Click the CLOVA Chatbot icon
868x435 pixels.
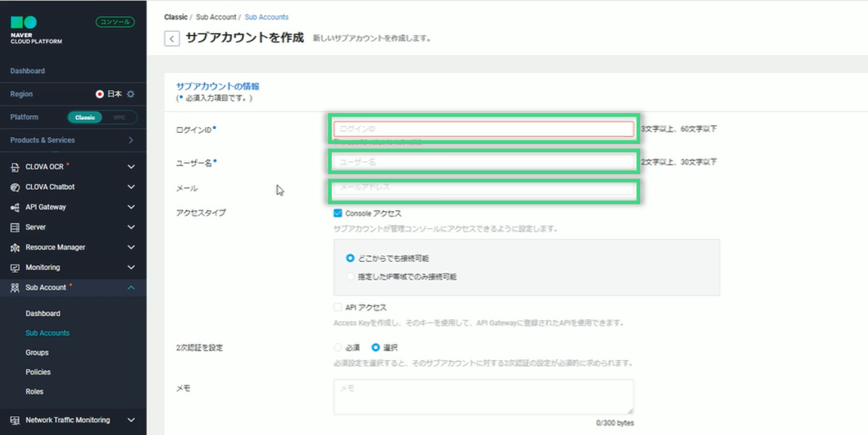point(15,187)
